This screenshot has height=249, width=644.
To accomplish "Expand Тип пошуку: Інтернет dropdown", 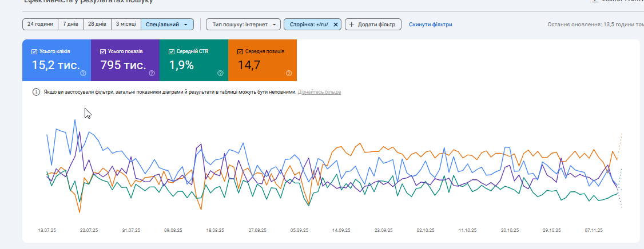I will tap(244, 25).
